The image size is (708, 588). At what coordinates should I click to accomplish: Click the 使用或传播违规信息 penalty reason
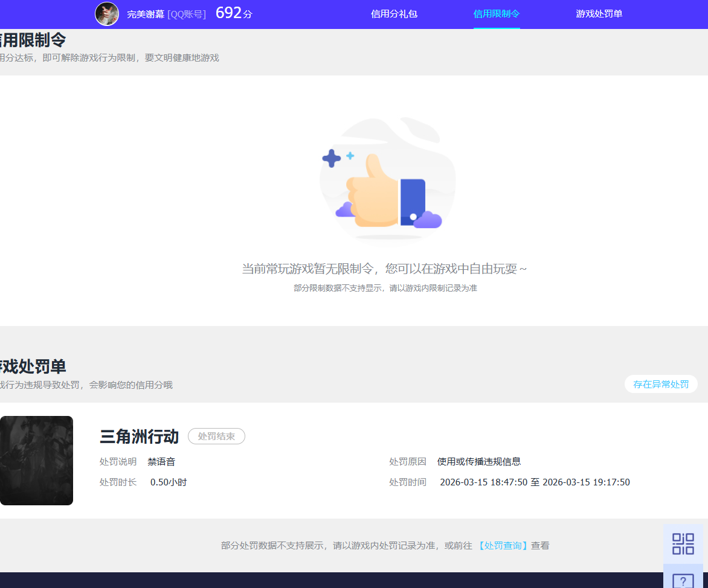click(478, 461)
